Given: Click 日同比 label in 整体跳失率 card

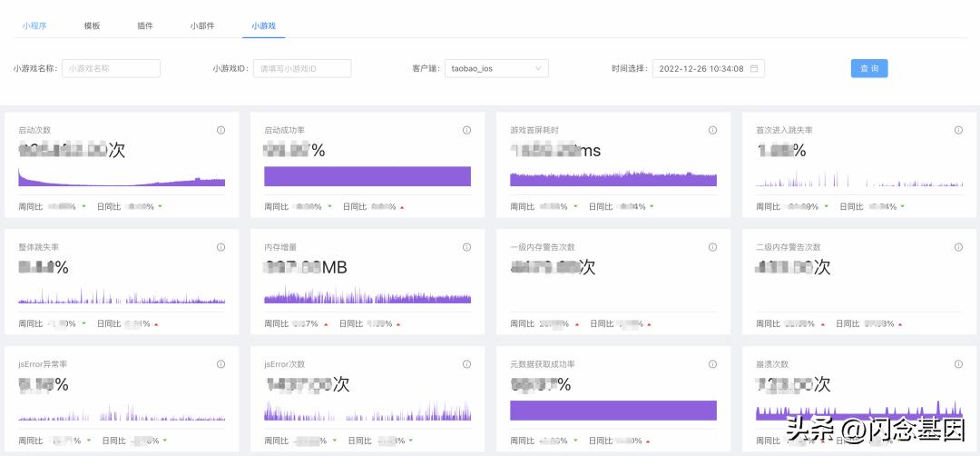Looking at the screenshot, I should [109, 324].
